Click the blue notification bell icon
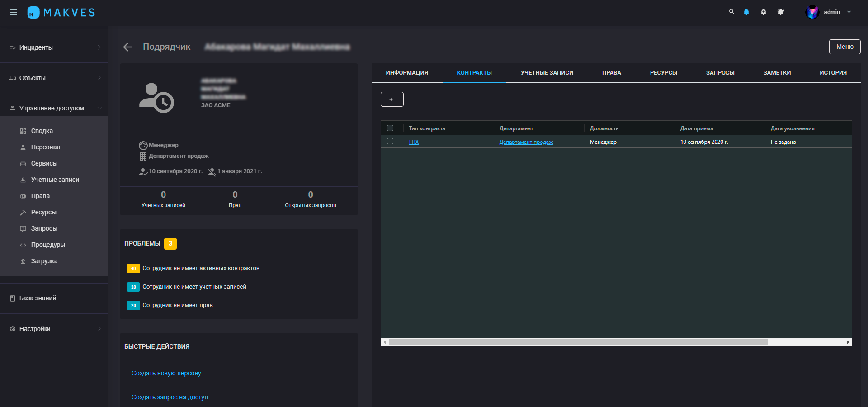Screen dimensions: 868x407 click(x=746, y=12)
